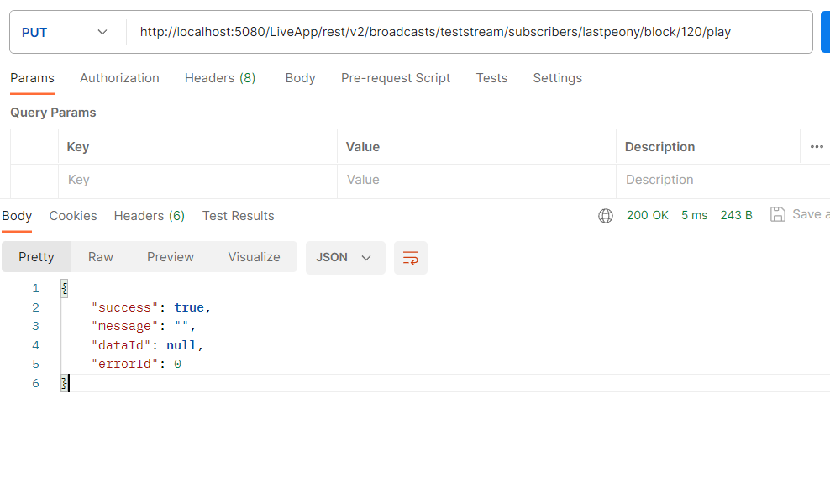Show the response Cookies tab
830x504 pixels.
pos(73,216)
